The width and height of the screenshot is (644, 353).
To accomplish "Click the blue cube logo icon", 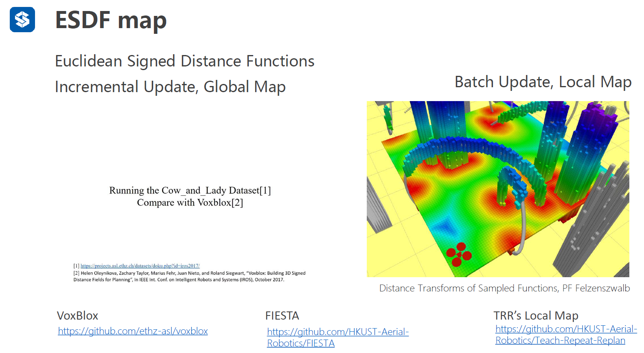I will [22, 20].
